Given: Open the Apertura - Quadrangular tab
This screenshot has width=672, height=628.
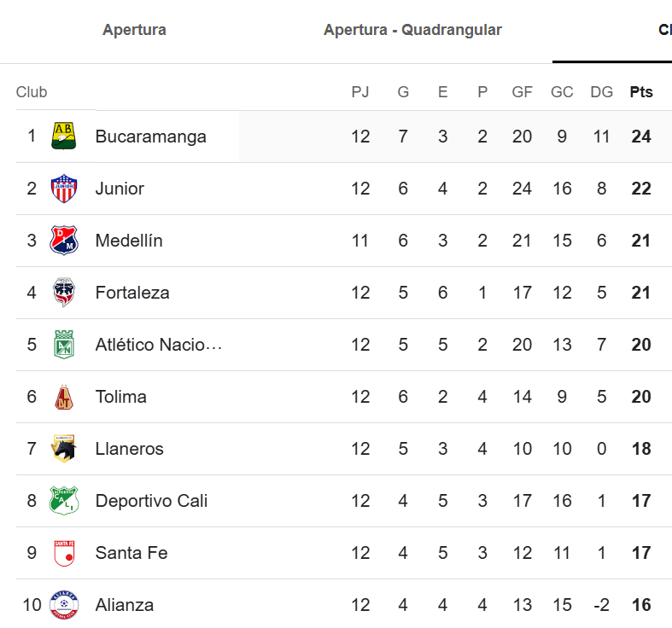Looking at the screenshot, I should point(412,30).
